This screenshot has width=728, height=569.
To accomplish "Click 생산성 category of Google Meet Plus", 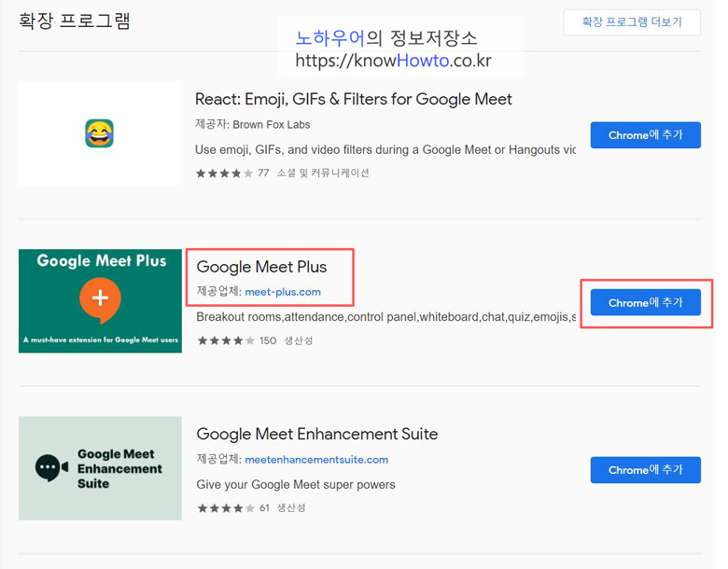I will tap(299, 340).
